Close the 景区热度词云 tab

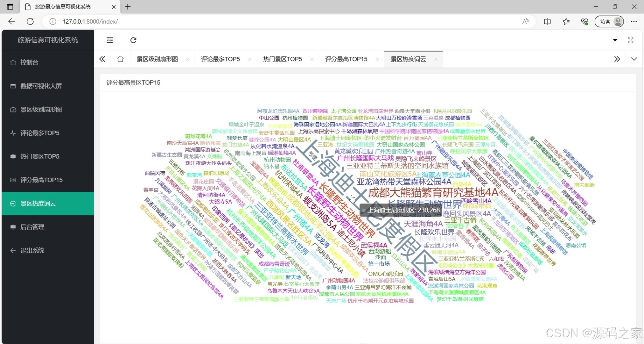pyautogui.click(x=436, y=59)
